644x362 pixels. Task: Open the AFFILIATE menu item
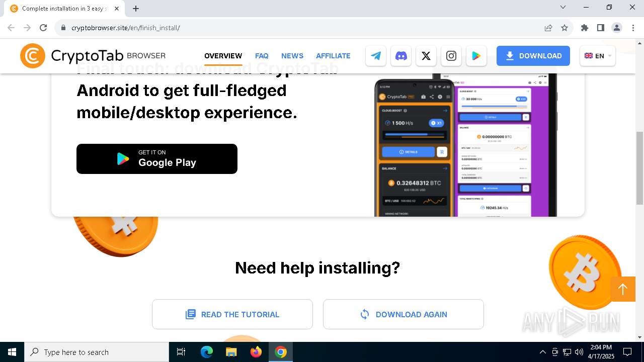tap(333, 56)
